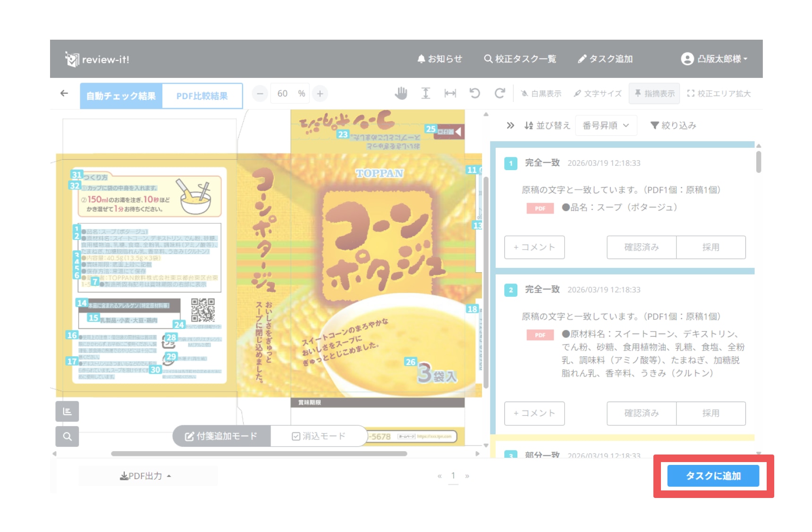This screenshot has height=532, width=812.
Task: Collapse the results panel with the double chevron
Action: click(510, 126)
